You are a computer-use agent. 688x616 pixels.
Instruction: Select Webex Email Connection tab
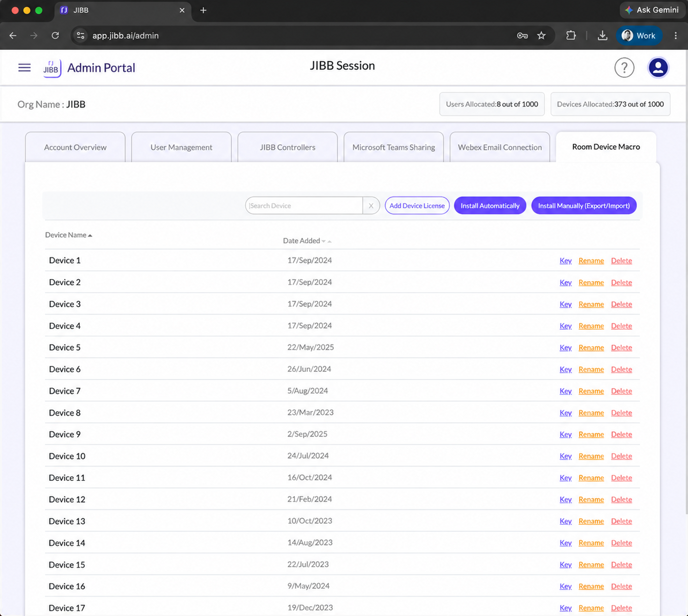click(500, 147)
